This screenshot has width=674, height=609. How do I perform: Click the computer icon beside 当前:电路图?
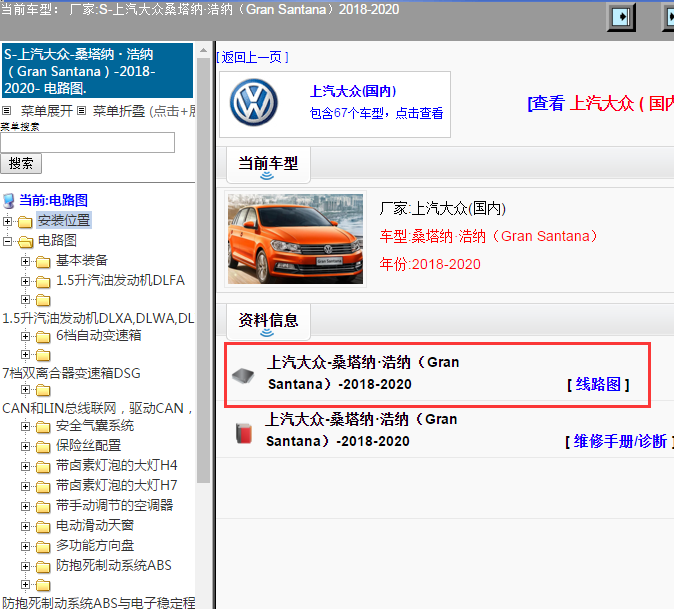9,201
